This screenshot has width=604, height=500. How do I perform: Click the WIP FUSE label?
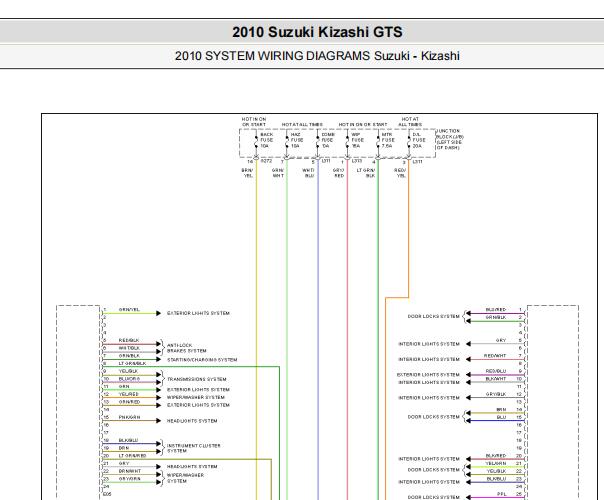[x=357, y=141]
